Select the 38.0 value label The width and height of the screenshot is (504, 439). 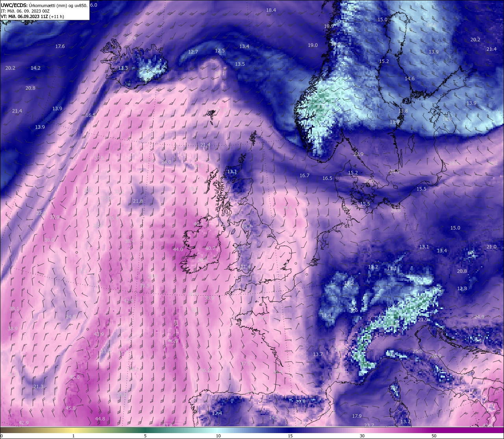(x=49, y=240)
